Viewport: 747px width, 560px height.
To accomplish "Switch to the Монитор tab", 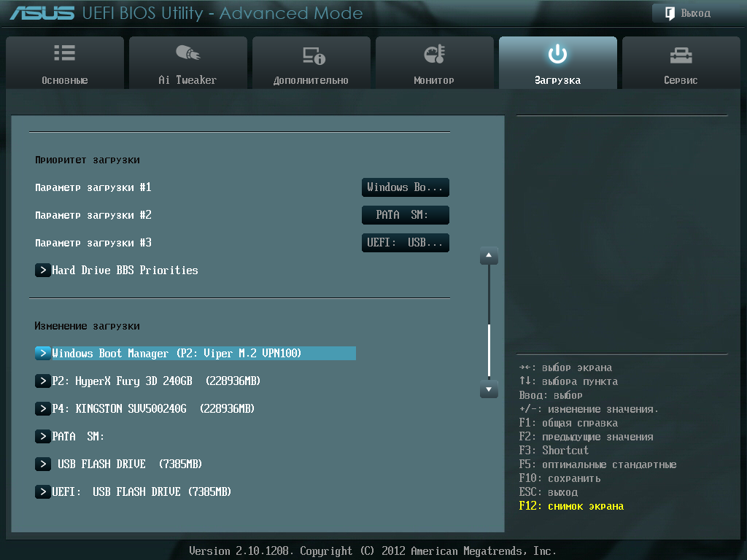I will point(435,63).
